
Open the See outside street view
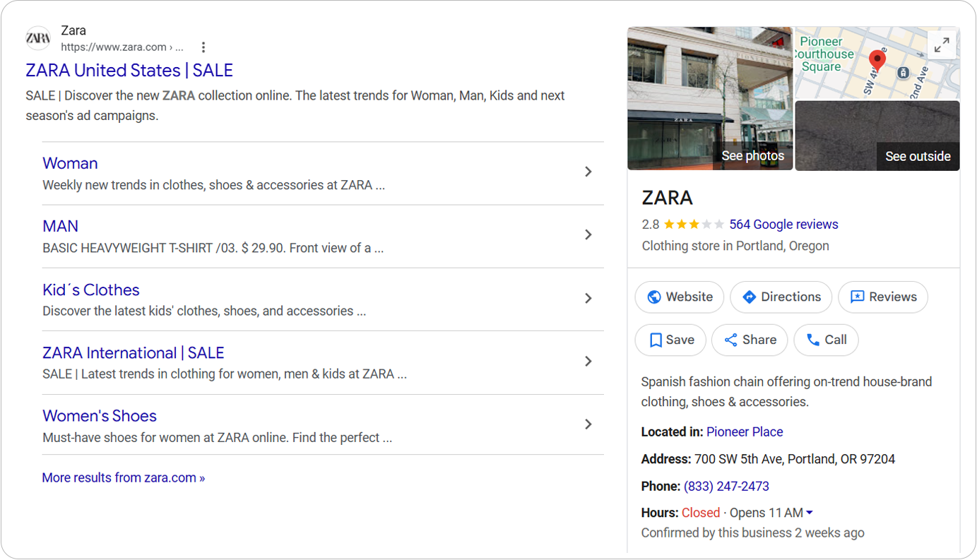[877, 136]
